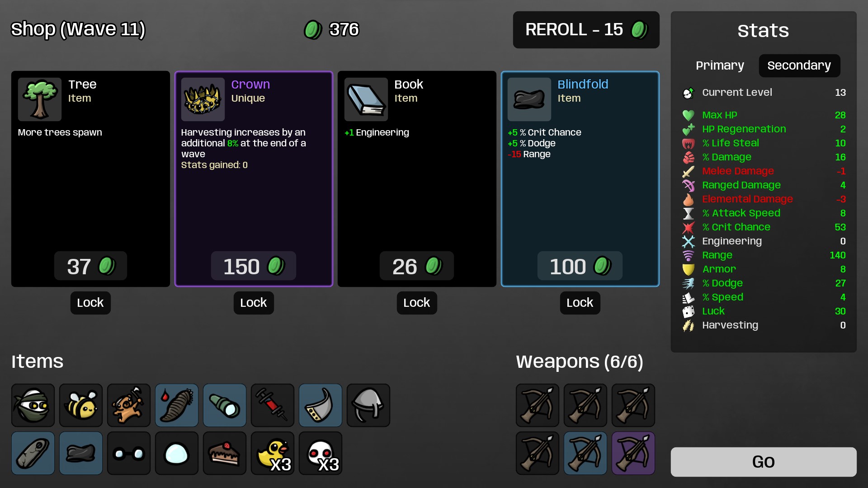This screenshot has height=488, width=868.
Task: Click the ninja mask item icon
Action: click(33, 405)
